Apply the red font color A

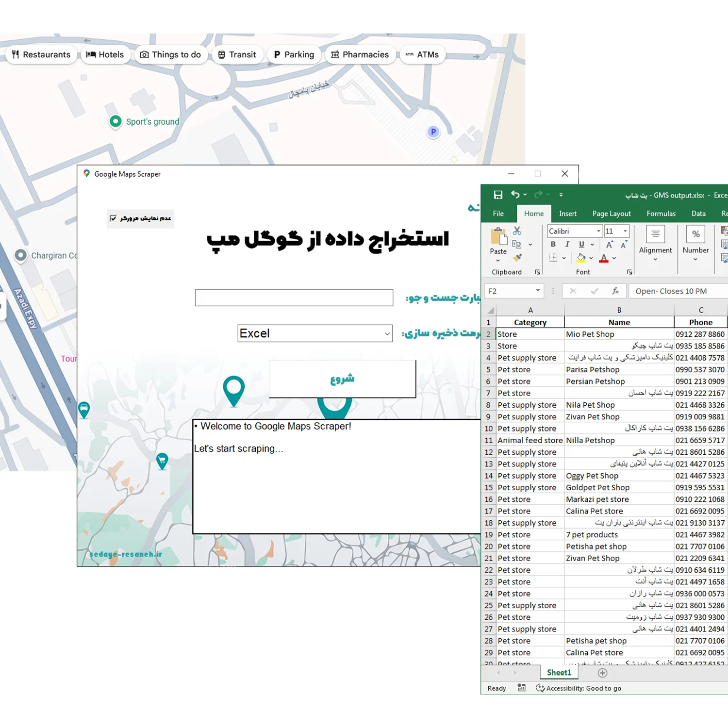[x=604, y=258]
